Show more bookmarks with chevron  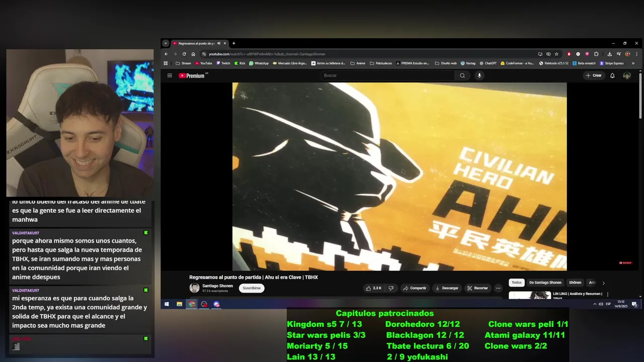click(x=633, y=63)
